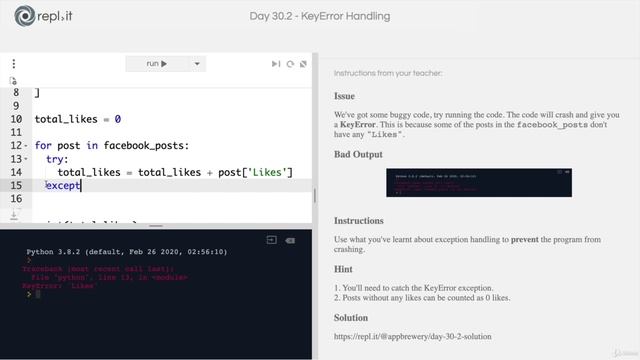This screenshot has width=640, height=360.
Task: Click line number 16 in the gutter
Action: point(16,199)
